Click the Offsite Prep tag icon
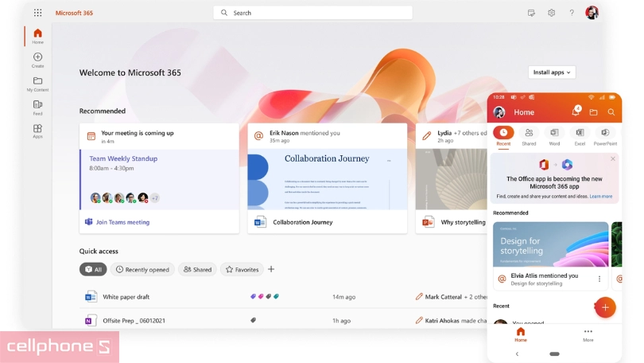This screenshot has width=644, height=363. (254, 320)
